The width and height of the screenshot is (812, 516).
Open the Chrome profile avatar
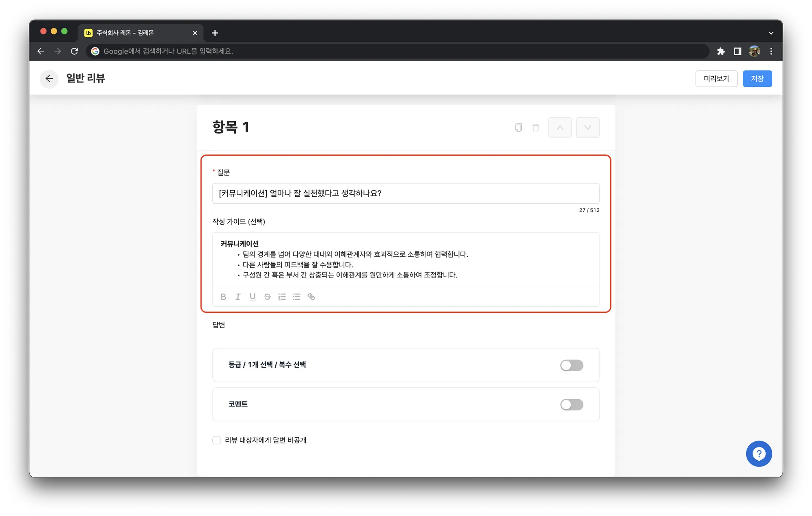[754, 51]
